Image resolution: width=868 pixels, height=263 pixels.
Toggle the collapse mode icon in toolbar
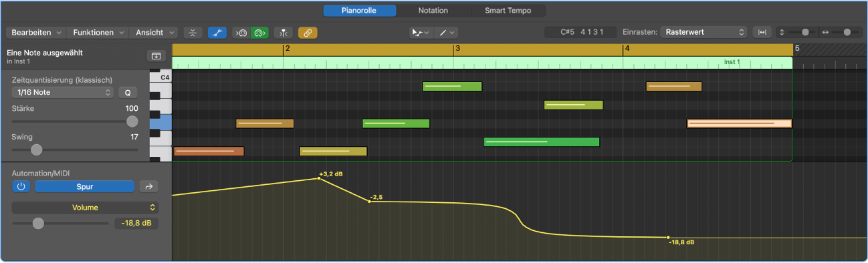pyautogui.click(x=193, y=32)
